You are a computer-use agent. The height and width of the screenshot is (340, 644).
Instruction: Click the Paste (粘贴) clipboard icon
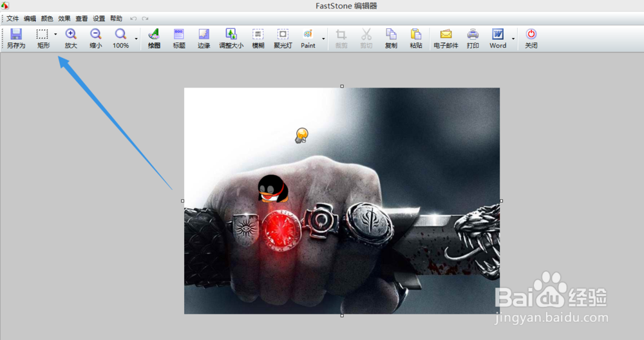coord(415,34)
